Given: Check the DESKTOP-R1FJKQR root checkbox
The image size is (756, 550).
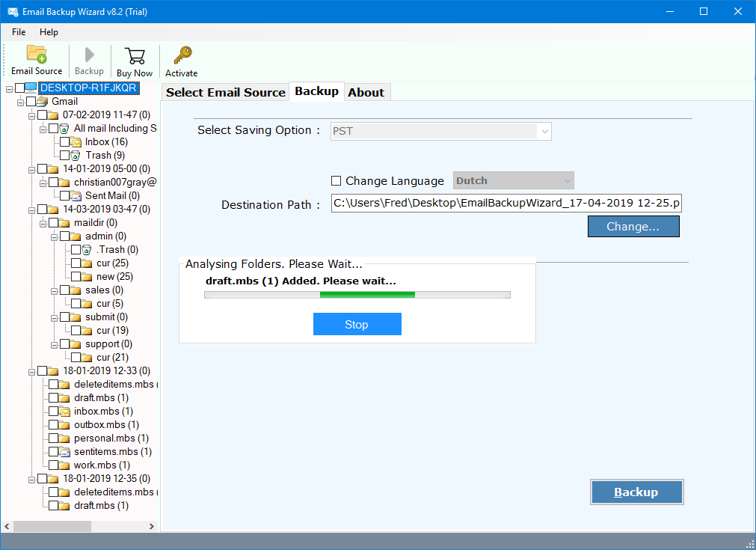Looking at the screenshot, I should (x=19, y=88).
